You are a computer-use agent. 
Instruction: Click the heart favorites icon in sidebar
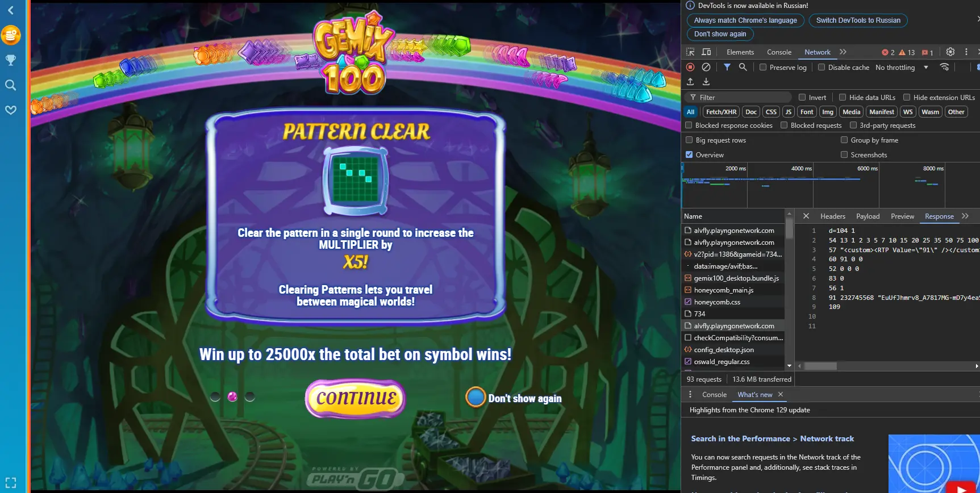coord(11,110)
